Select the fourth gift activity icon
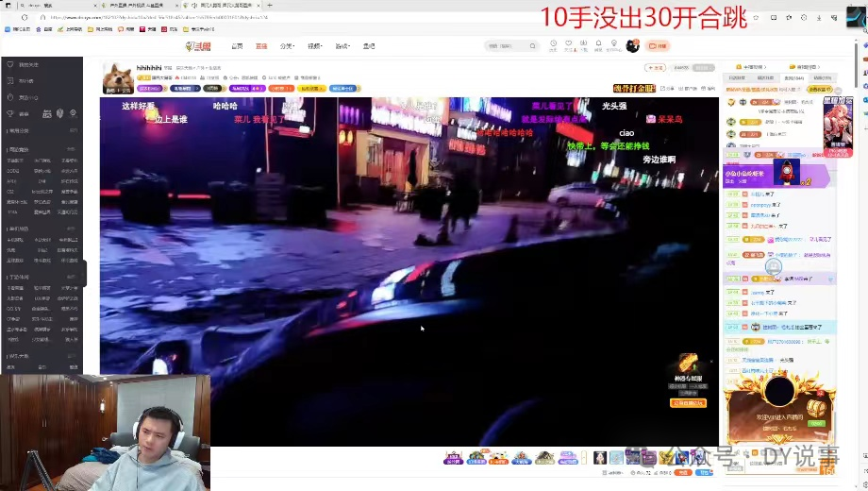Viewport: 868px width, 491px height. point(522,458)
